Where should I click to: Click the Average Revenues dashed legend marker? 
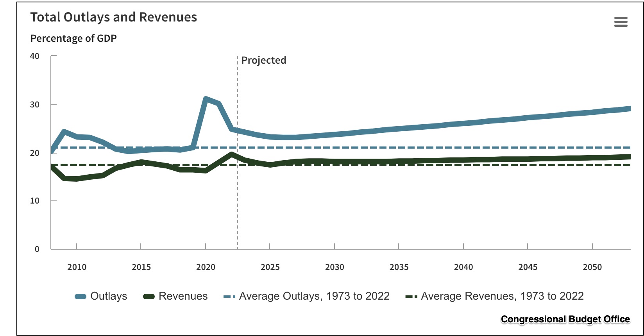[x=411, y=297]
